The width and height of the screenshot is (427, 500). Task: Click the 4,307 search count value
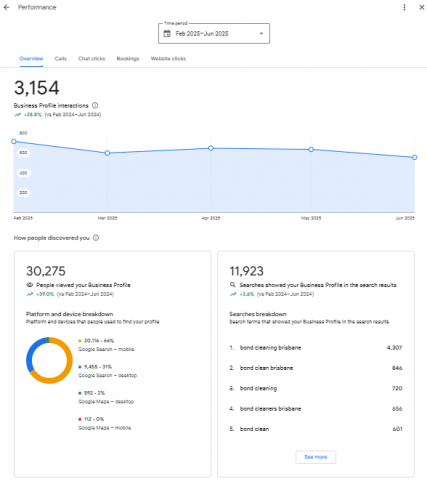coord(394,348)
